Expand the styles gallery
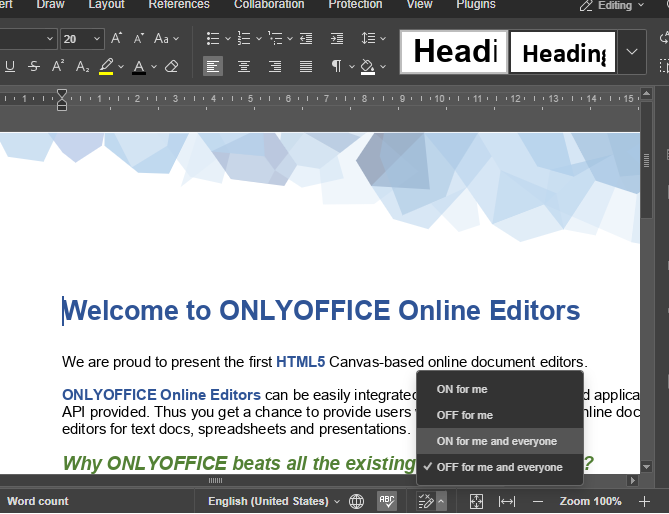The image size is (669, 514). click(632, 52)
